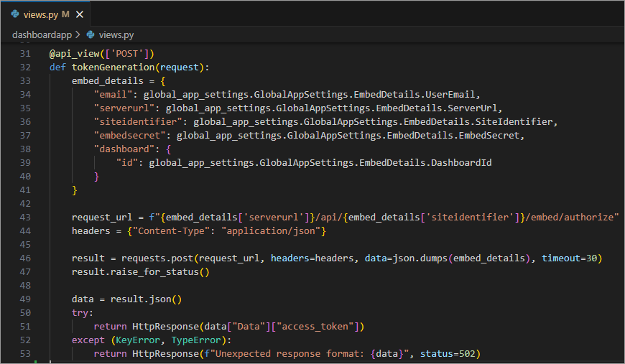Open the dashboardapp breadcrumb folder
The image size is (625, 364).
tap(42, 34)
